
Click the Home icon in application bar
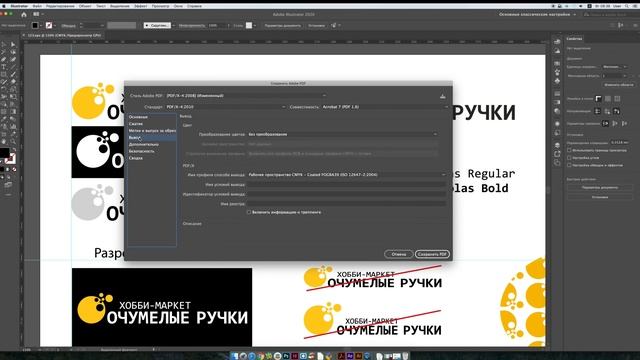[x=24, y=14]
